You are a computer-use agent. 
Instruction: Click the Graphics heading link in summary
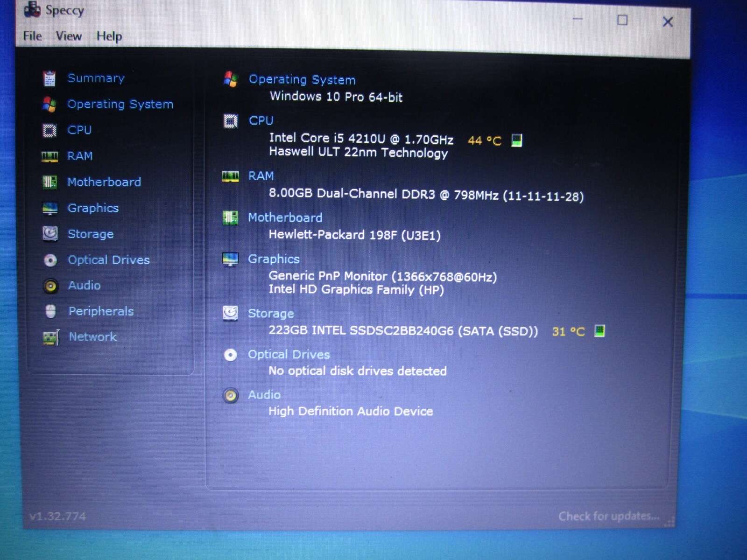(x=274, y=259)
